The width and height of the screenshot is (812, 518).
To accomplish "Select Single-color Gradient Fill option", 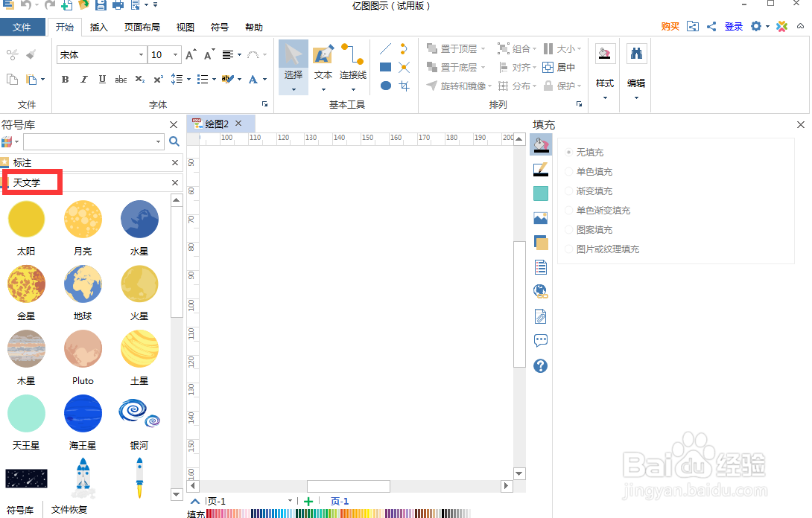I will coord(598,210).
